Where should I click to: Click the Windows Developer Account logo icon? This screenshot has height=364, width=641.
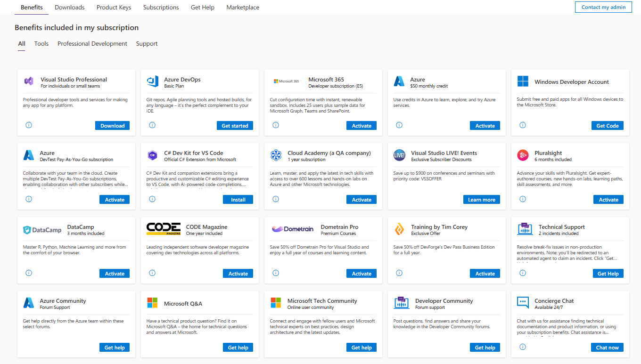(523, 81)
